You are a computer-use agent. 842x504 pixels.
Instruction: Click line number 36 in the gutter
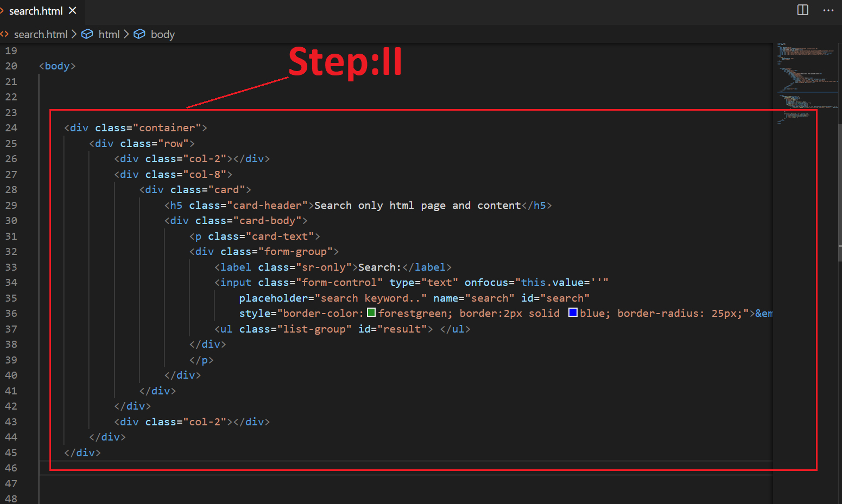11,314
